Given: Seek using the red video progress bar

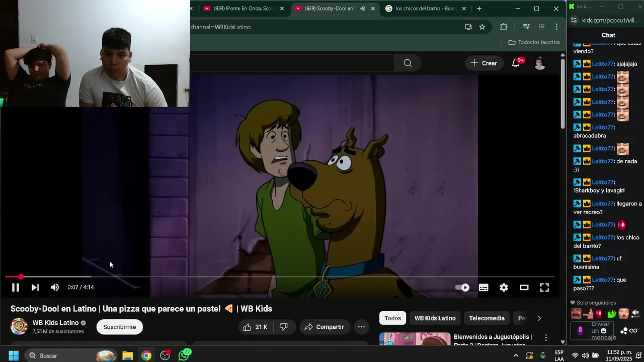Looking at the screenshot, I should [x=280, y=277].
